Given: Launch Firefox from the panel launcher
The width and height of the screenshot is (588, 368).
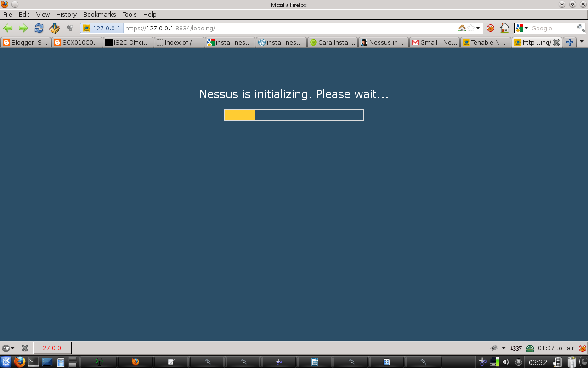Looking at the screenshot, I should 19,362.
